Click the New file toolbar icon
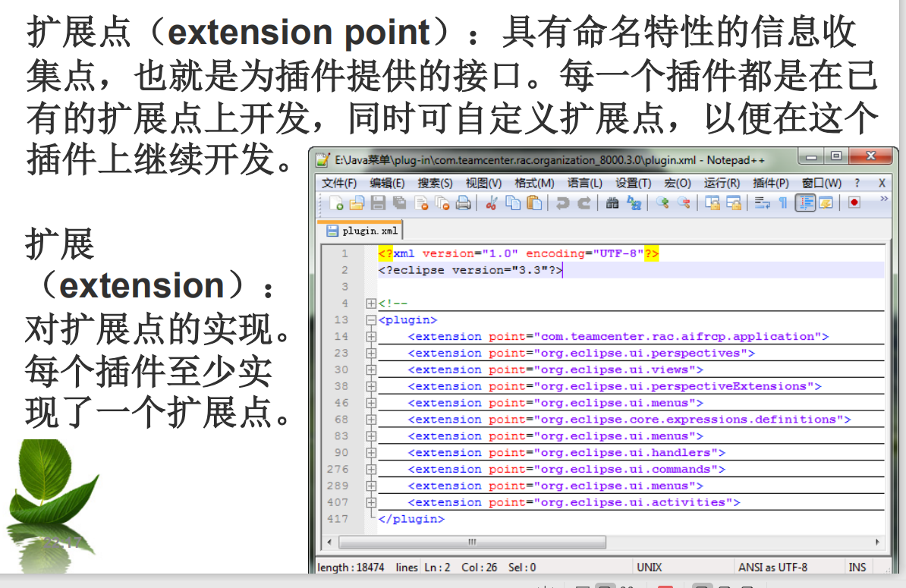The height and width of the screenshot is (588, 906). (336, 203)
